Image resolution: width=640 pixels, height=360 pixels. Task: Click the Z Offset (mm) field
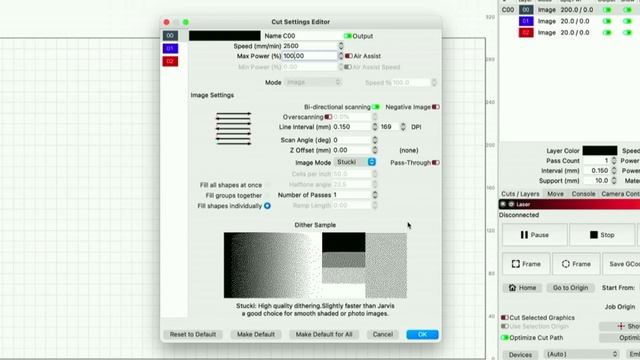point(352,150)
